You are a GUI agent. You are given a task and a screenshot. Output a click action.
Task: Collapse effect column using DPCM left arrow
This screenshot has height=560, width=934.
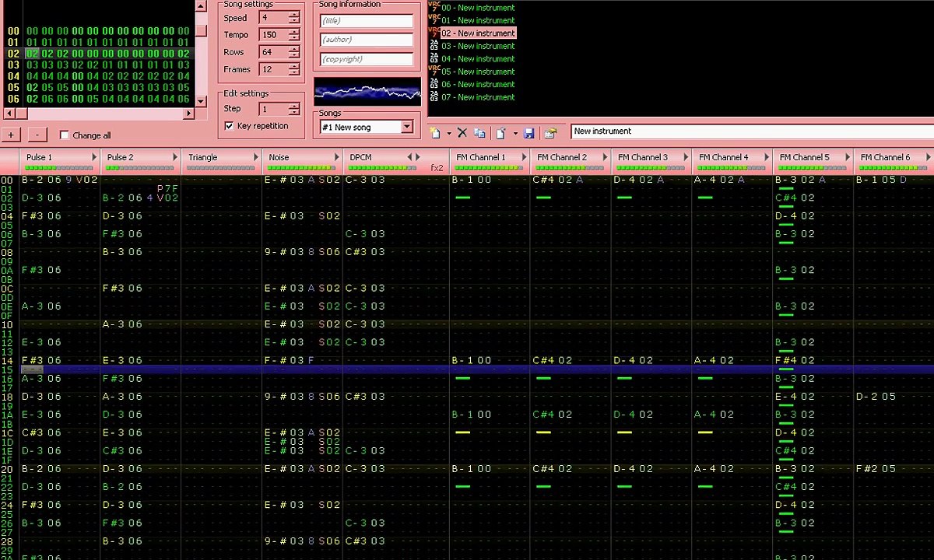coord(410,157)
